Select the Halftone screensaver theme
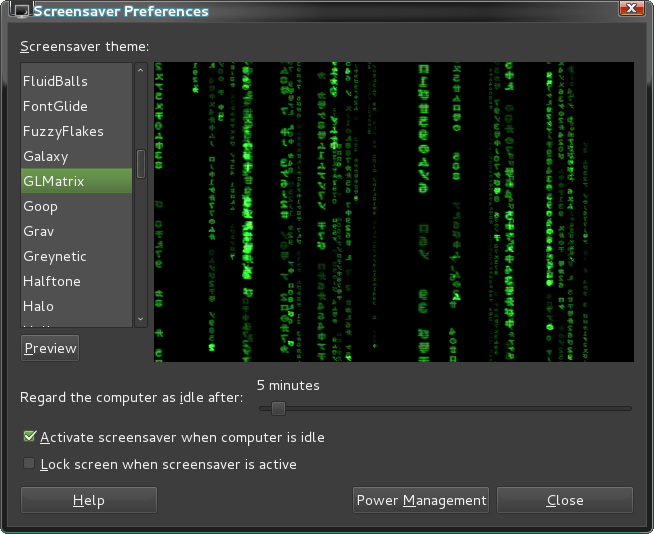 [52, 281]
